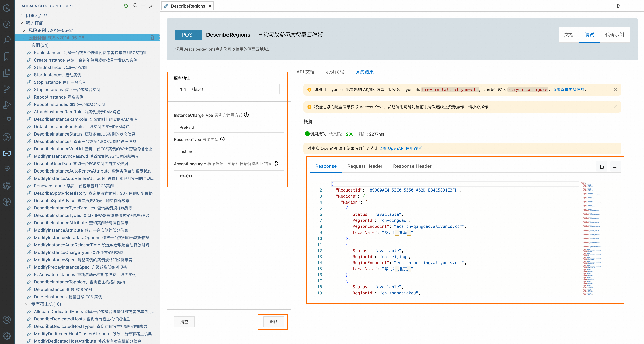Click the feedback icon in toolkit header
Screen dimensions: 644x344
152,6
